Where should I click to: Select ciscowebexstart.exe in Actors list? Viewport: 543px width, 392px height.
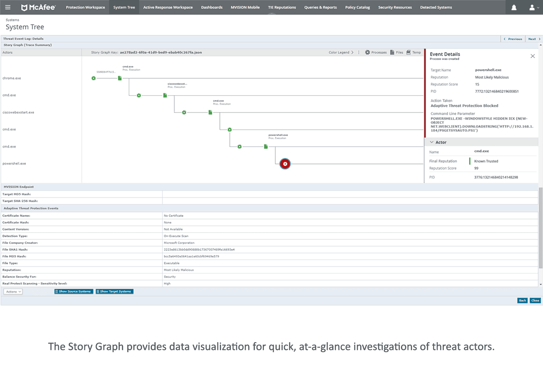tap(18, 112)
